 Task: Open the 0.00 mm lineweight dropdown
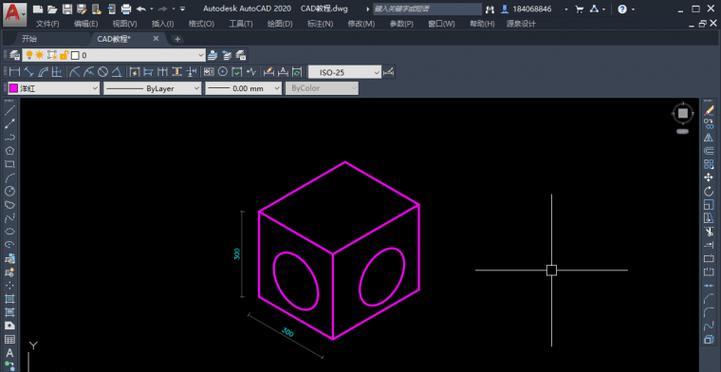coord(243,88)
